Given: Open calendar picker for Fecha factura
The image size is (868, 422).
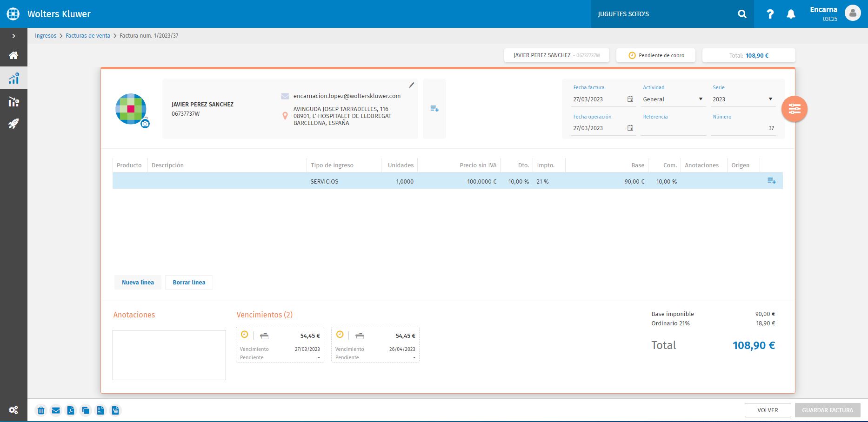Looking at the screenshot, I should point(630,99).
